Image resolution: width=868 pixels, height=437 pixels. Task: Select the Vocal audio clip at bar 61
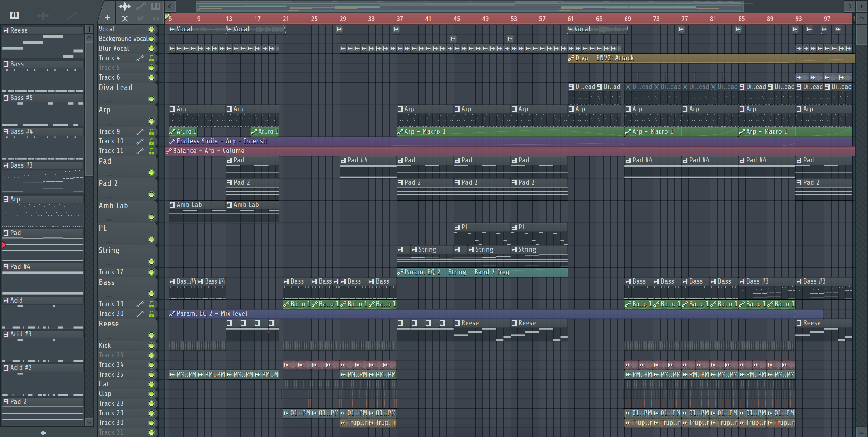click(597, 29)
